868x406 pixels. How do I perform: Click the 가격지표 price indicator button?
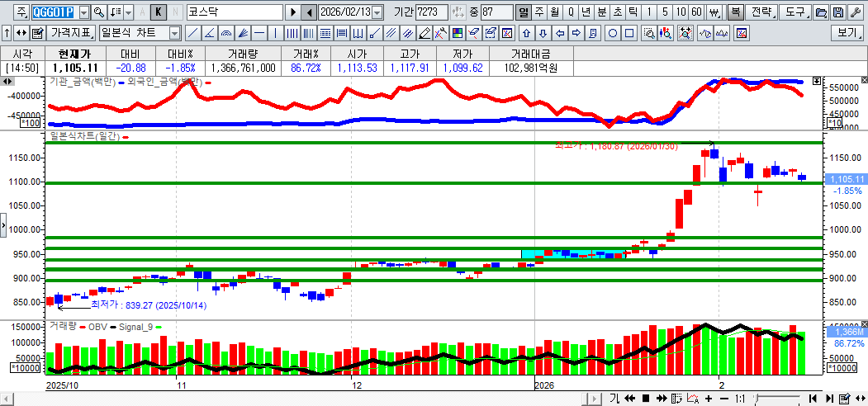point(72,33)
